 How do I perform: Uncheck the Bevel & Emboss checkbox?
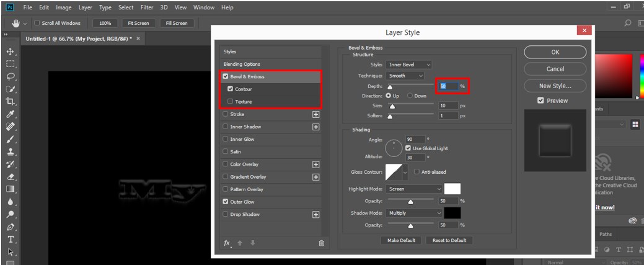click(225, 76)
